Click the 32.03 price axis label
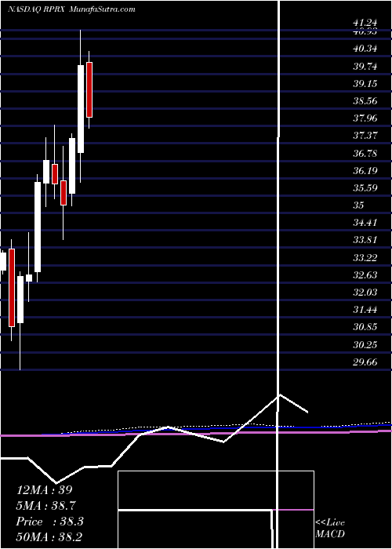 point(365,293)
